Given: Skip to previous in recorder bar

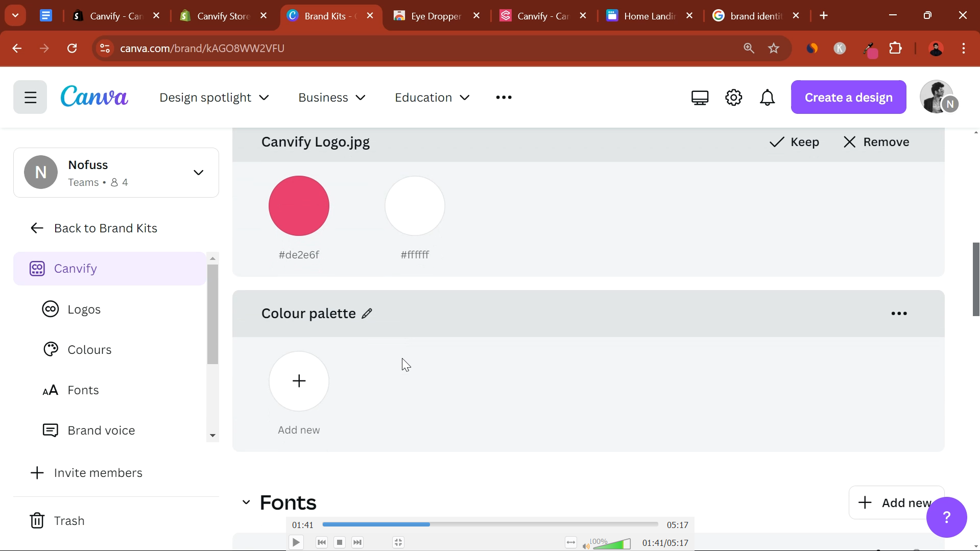Looking at the screenshot, I should click(x=322, y=542).
